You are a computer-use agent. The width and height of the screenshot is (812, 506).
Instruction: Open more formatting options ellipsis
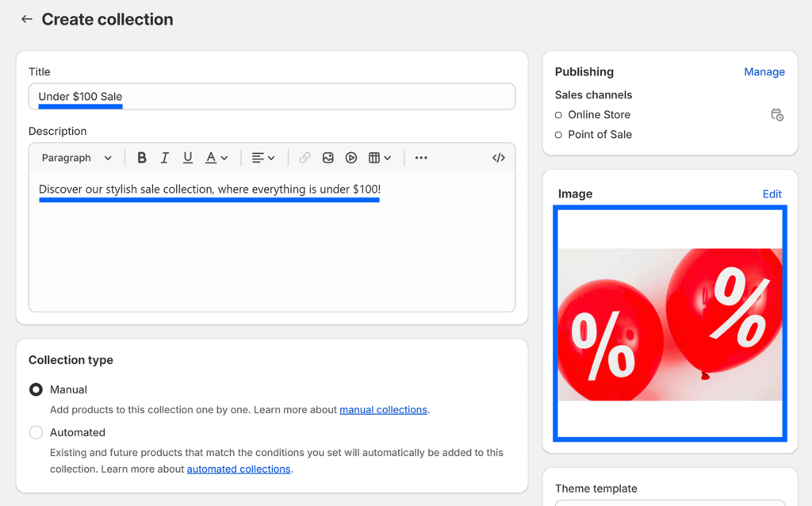pos(421,158)
